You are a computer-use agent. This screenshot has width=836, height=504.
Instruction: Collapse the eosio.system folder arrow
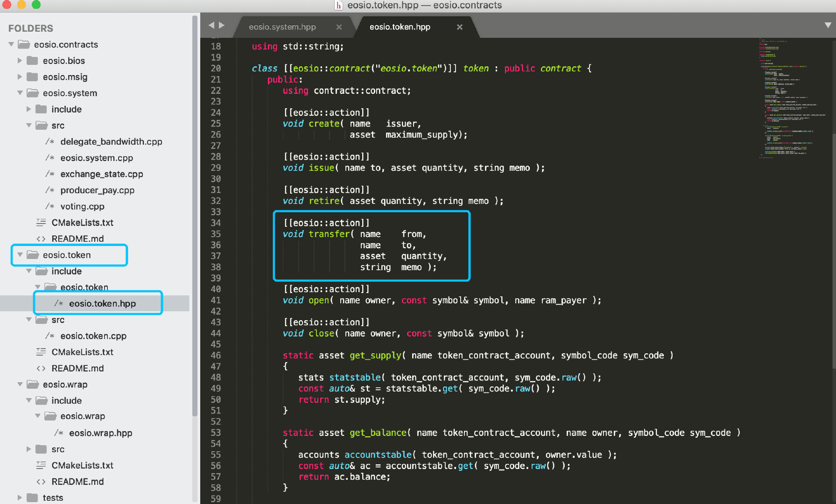click(x=20, y=93)
